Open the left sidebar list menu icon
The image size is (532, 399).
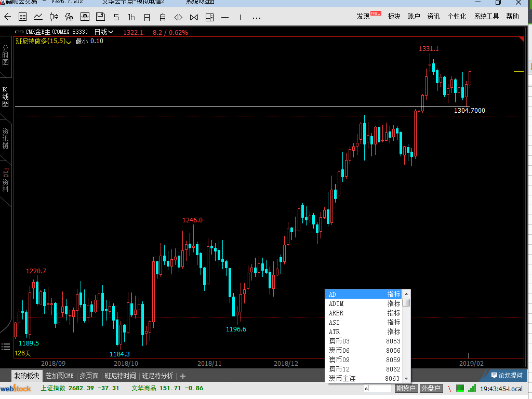click(x=6, y=347)
